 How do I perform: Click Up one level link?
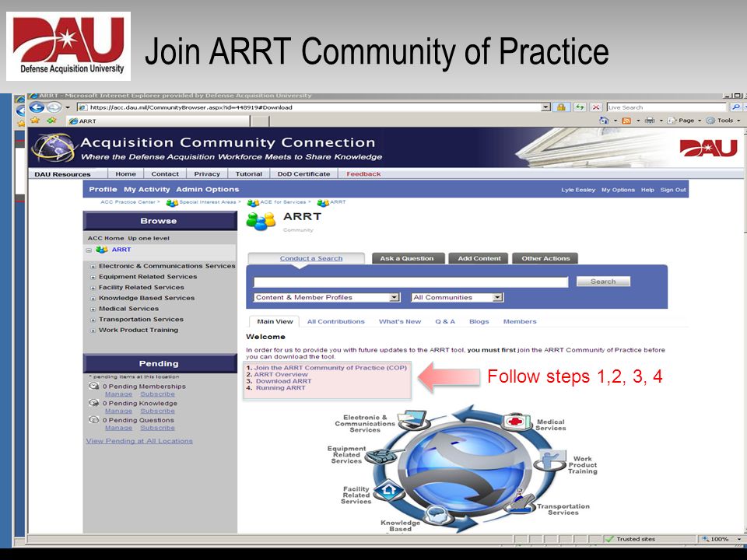point(149,238)
